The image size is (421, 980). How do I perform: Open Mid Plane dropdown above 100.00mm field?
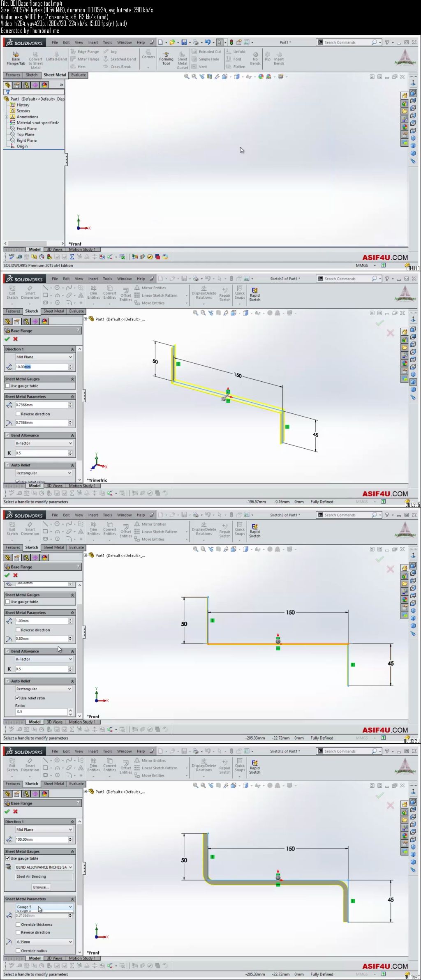pyautogui.click(x=44, y=830)
